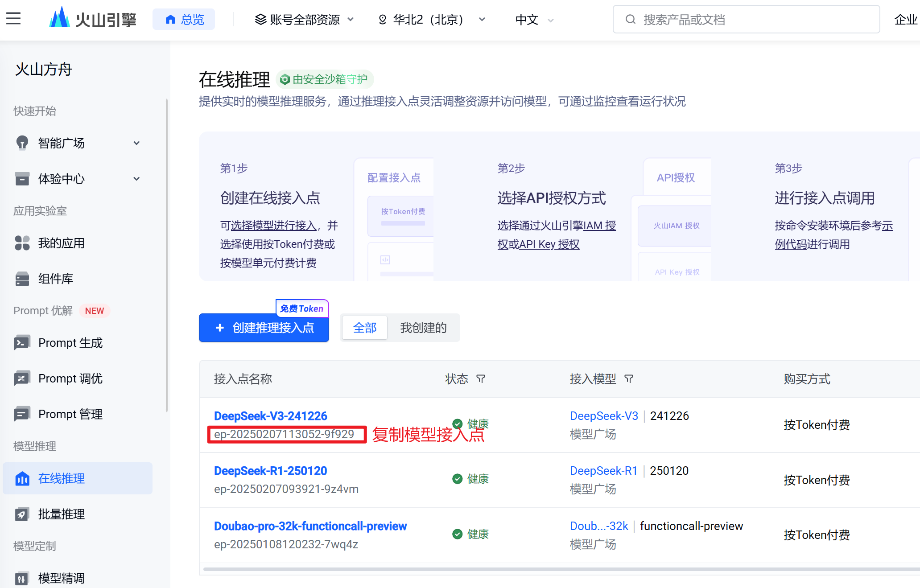Click the 体验中心 sidebar icon

22,179
